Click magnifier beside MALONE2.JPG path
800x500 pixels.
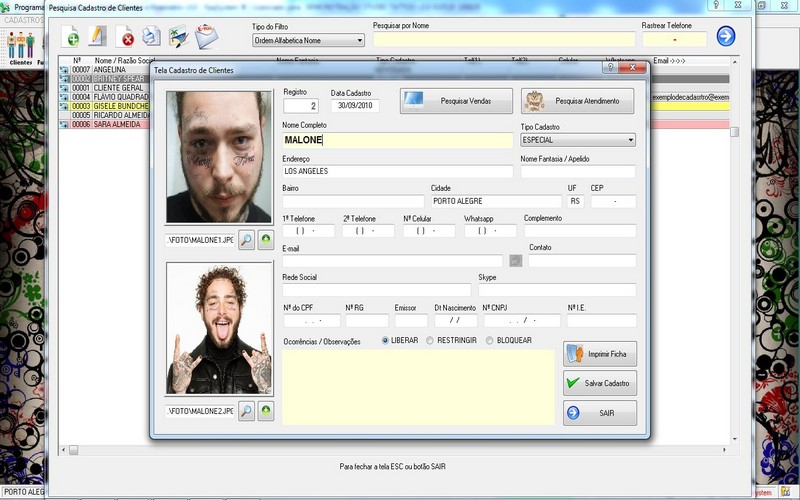pos(246,411)
